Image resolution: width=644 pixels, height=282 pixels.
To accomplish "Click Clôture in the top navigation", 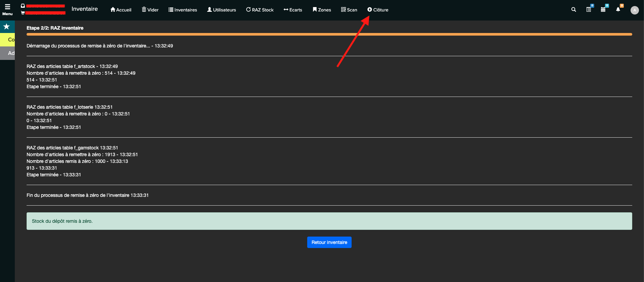I will coord(378,10).
